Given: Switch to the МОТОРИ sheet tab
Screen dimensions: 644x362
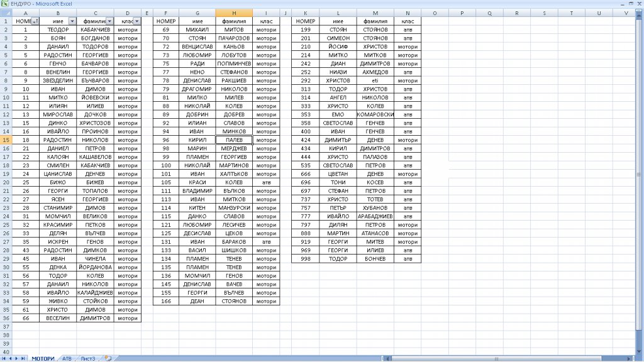Looking at the screenshot, I should 43,359.
